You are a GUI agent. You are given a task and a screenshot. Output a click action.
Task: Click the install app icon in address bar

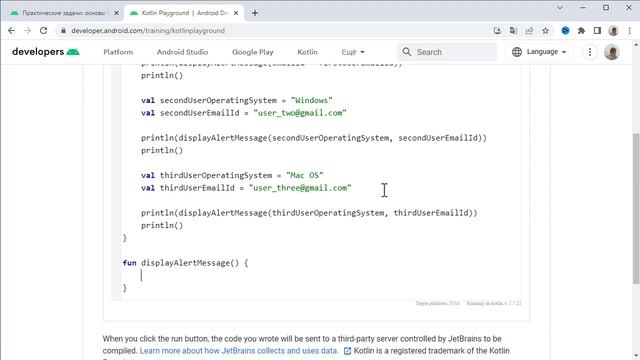(497, 31)
